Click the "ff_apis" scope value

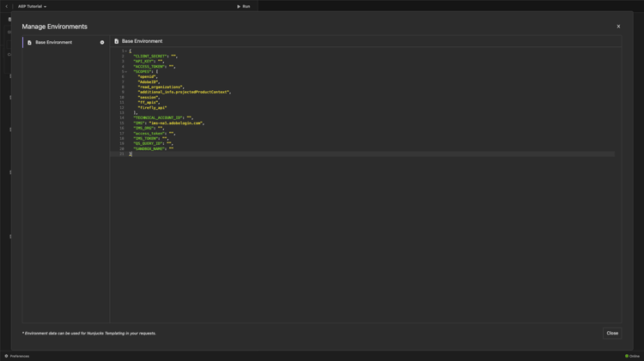point(148,103)
